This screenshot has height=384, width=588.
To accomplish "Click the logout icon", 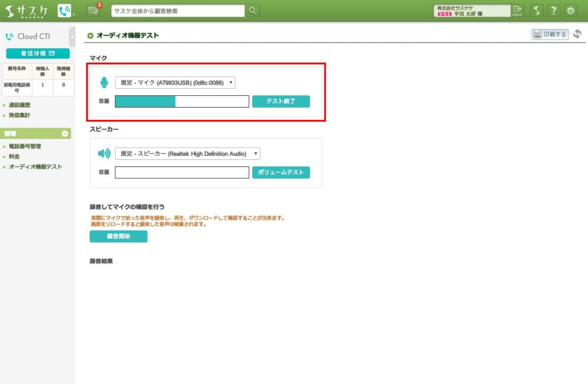I will point(517,11).
